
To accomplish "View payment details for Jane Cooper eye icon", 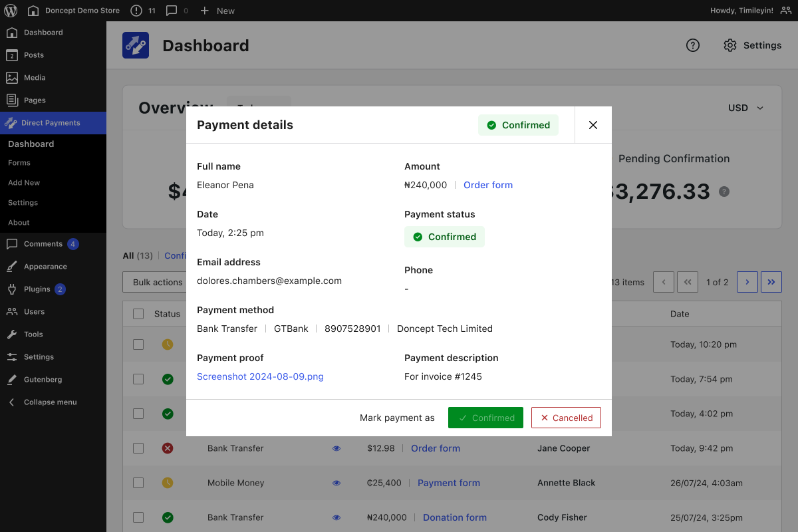I will [x=336, y=448].
